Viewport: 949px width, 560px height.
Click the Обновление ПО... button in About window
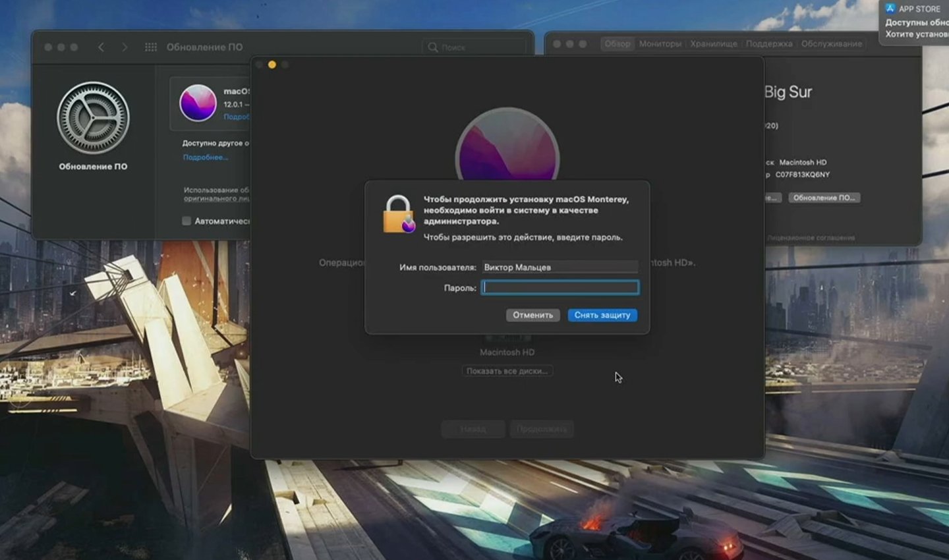click(x=824, y=198)
